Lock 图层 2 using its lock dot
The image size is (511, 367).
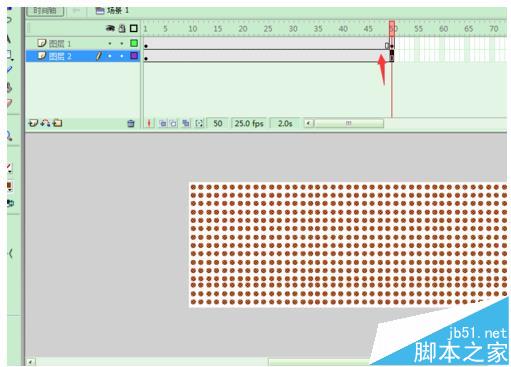tap(122, 56)
